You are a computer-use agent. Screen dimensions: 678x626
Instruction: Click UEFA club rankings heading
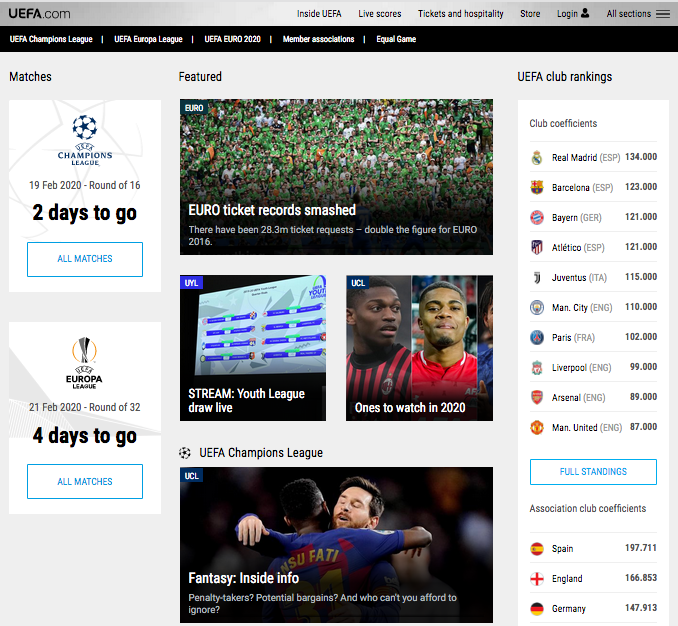tap(565, 77)
